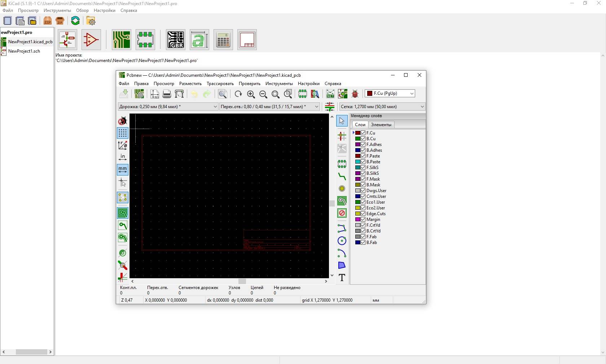Open the footprint editor launcher
Screen dimensions: 606x364
click(145, 40)
